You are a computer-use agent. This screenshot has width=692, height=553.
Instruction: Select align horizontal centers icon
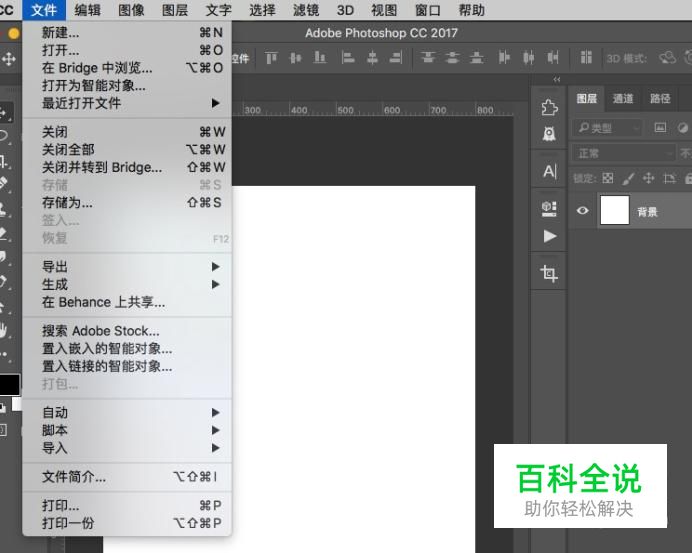(x=372, y=57)
